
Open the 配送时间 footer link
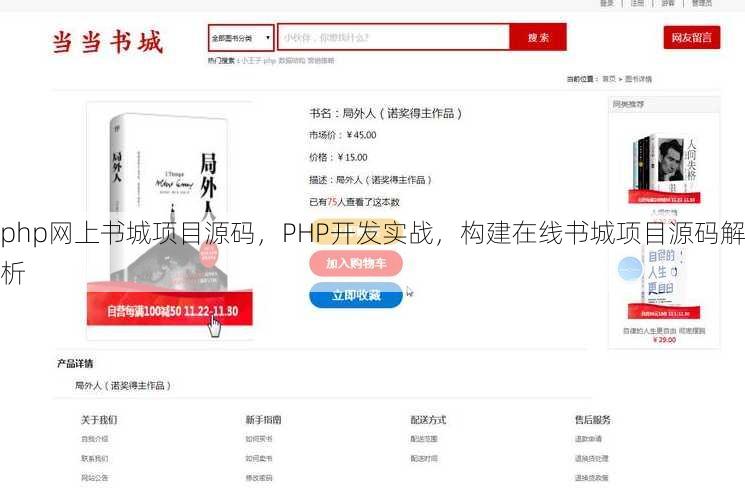coord(424,459)
